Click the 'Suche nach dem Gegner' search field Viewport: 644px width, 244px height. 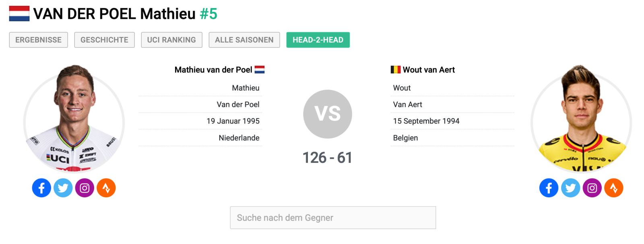pos(333,217)
